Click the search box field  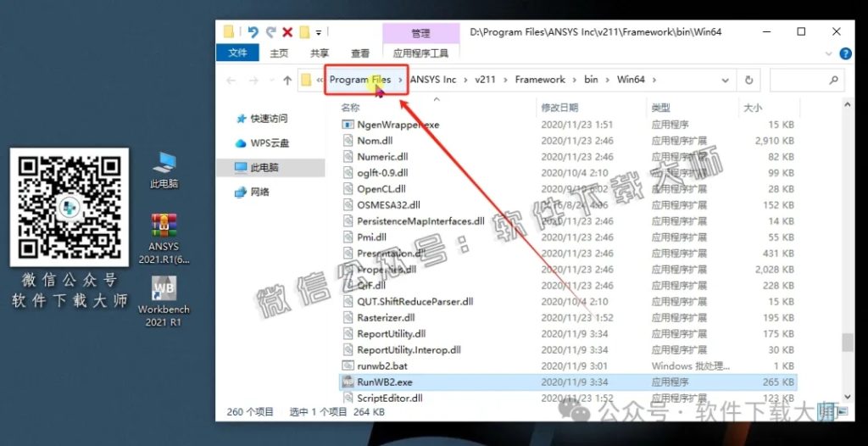(807, 81)
